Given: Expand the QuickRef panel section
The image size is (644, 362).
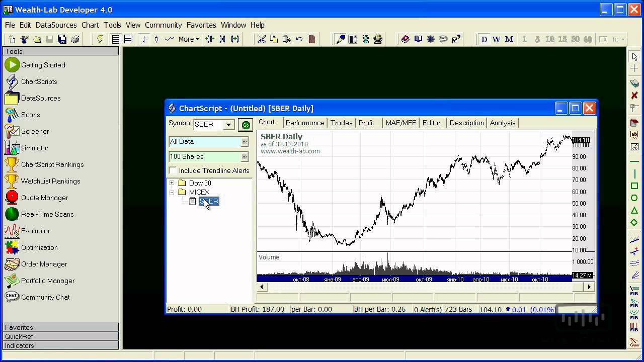Looking at the screenshot, I should [x=61, y=336].
